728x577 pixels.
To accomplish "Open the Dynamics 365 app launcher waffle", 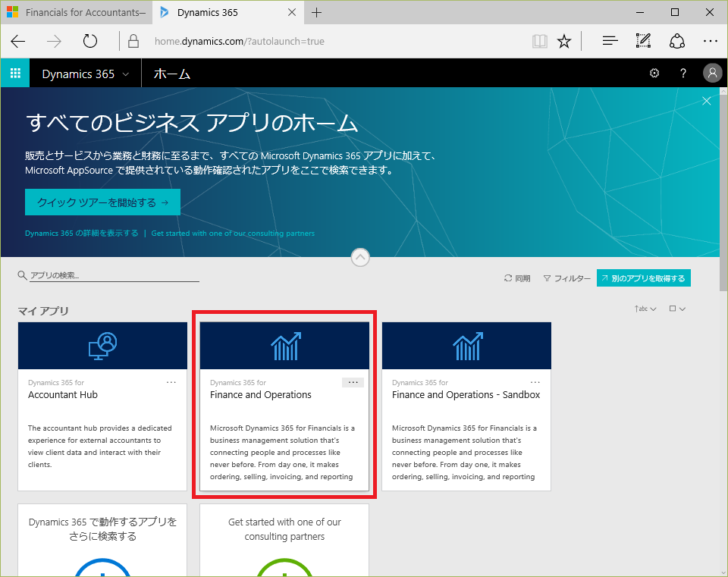I will point(15,74).
